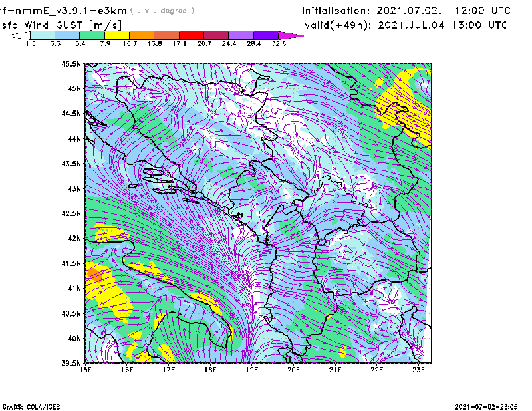532x411 pixels.
Task: Click the legend value 17.1
Action: pos(180,43)
